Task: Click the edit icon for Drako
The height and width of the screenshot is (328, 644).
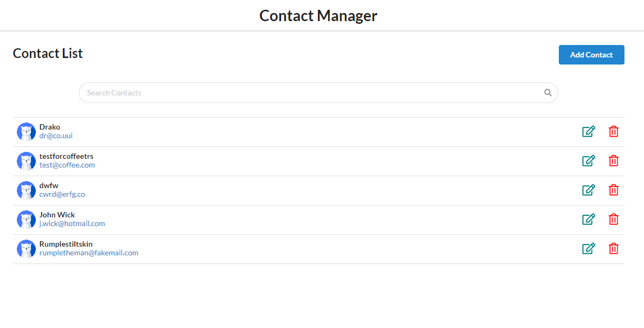Action: pyautogui.click(x=588, y=132)
